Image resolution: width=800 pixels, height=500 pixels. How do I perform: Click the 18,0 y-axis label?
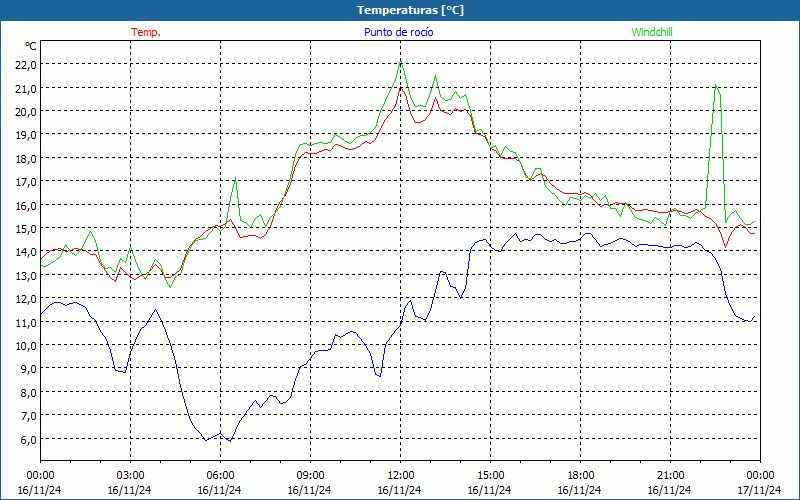click(26, 158)
